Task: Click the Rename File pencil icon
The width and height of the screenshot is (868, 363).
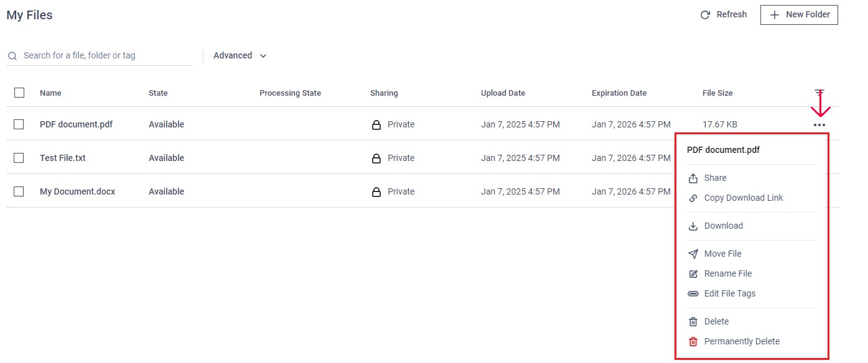Action: [693, 274]
